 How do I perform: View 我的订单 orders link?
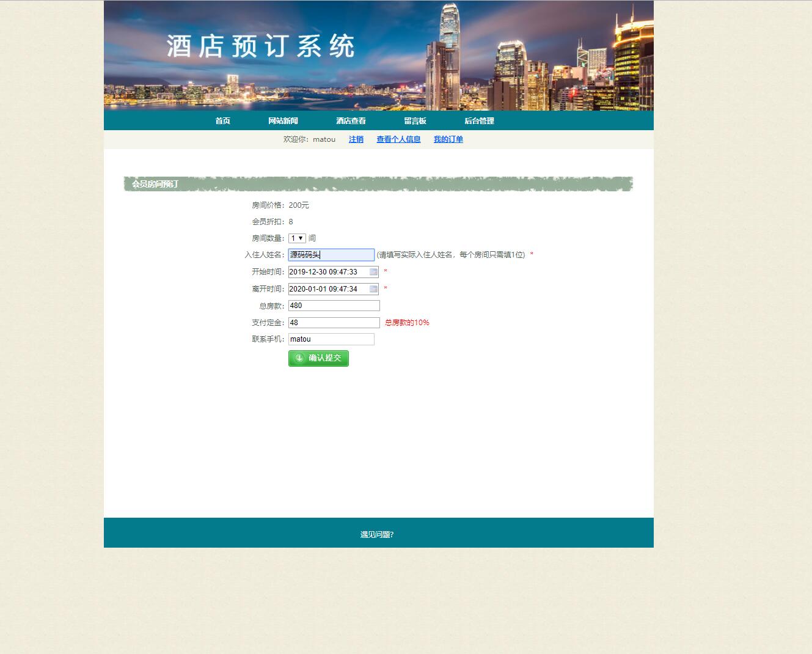448,139
